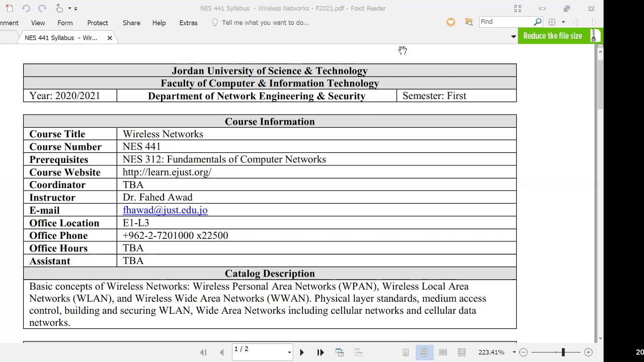Viewport: 644px width, 362px height.
Task: Click the Find previous result arrow
Action: pyautogui.click(x=576, y=22)
